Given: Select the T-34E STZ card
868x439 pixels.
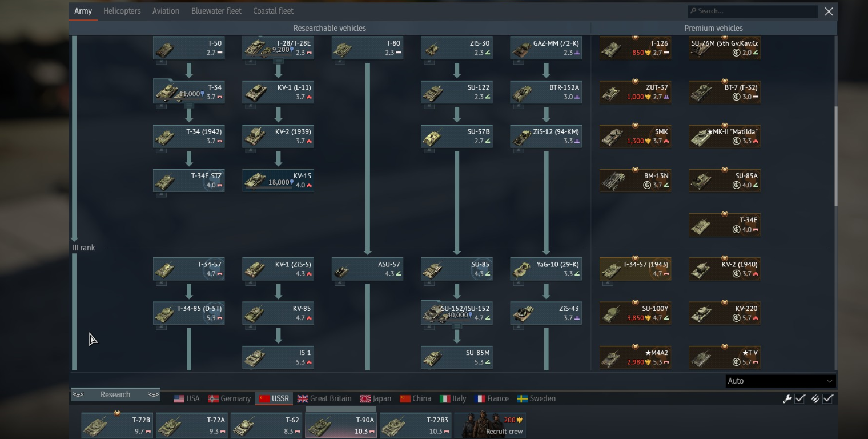Looking at the screenshot, I should (188, 181).
